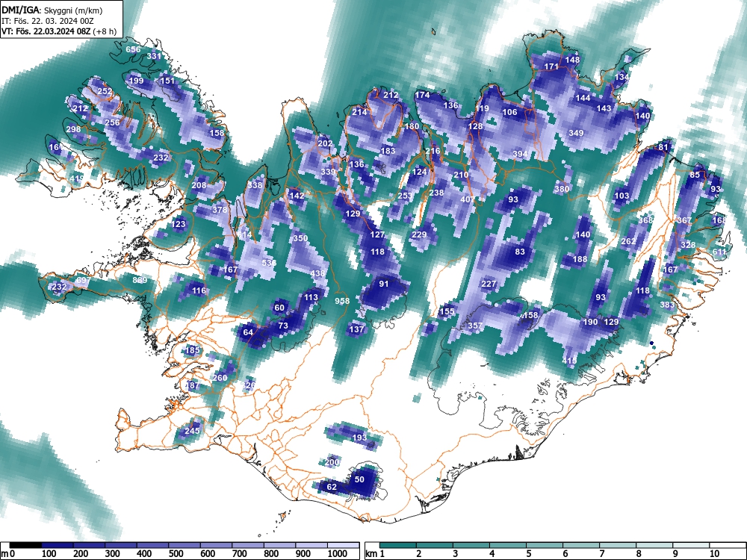The image size is (747, 560).
Task: Click the visibility value 64 on the map
Action: click(x=248, y=332)
